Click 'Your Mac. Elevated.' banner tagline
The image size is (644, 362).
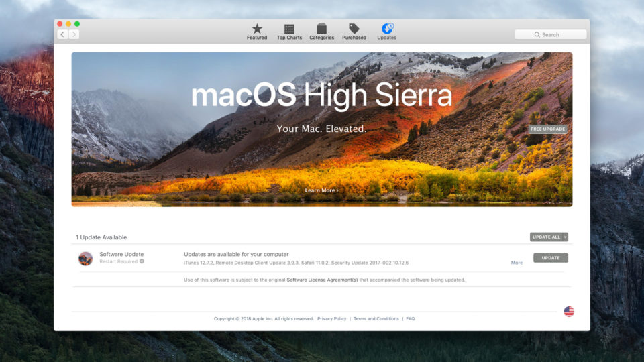point(321,129)
